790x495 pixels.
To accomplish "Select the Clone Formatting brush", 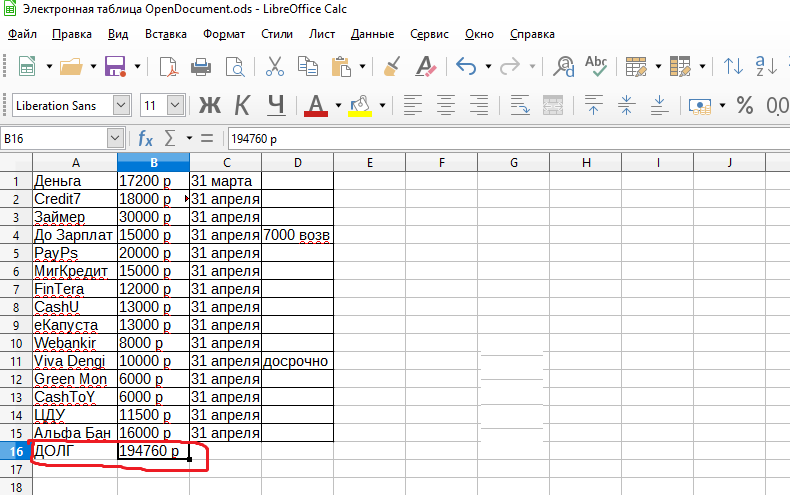I will (391, 67).
